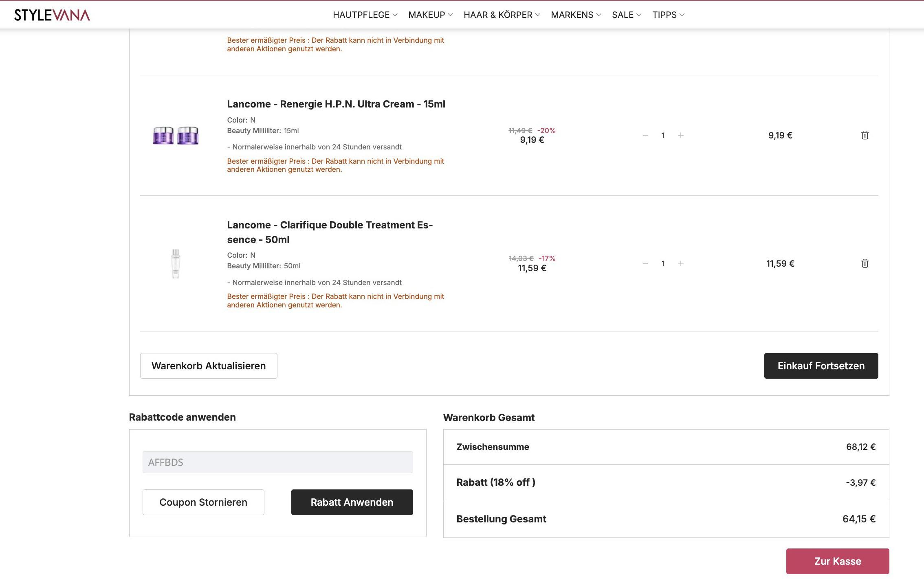Click the -17% discount badge

(547, 259)
